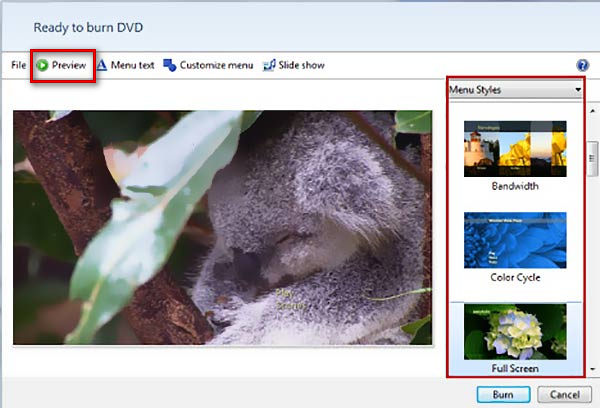Select the Full Screen menu style thumbnail
The image size is (600, 408).
coord(515,331)
